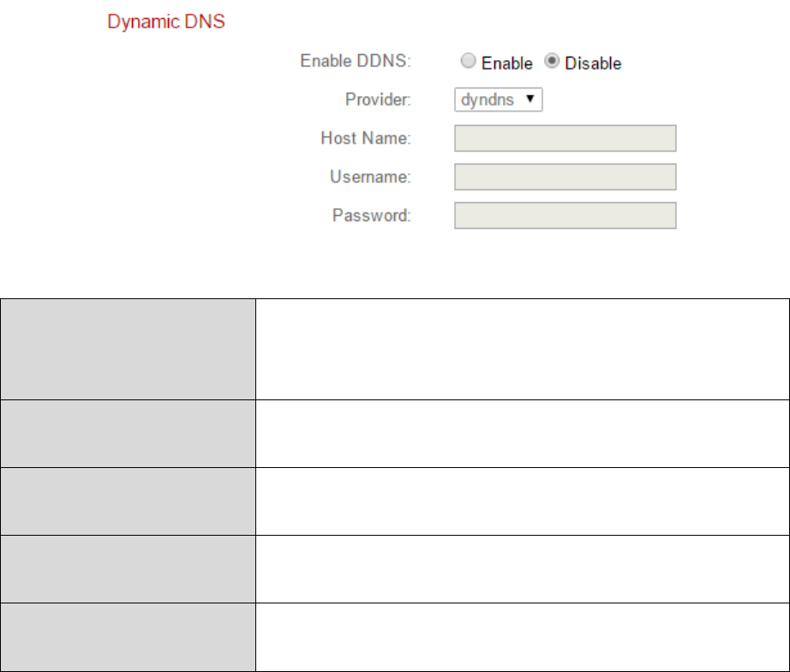This screenshot has height=672, width=790.
Task: Open the dyndns Provider dropdown
Action: tap(498, 100)
